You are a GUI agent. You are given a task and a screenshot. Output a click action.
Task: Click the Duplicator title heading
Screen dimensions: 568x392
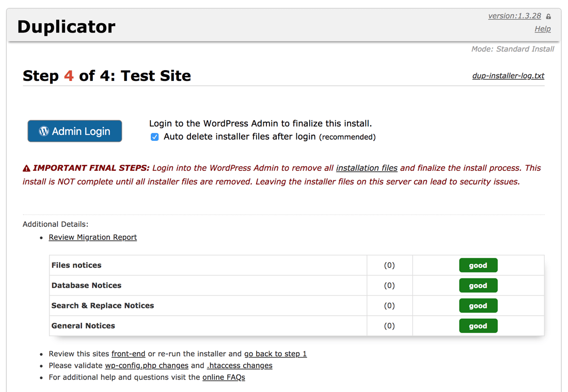(x=66, y=27)
